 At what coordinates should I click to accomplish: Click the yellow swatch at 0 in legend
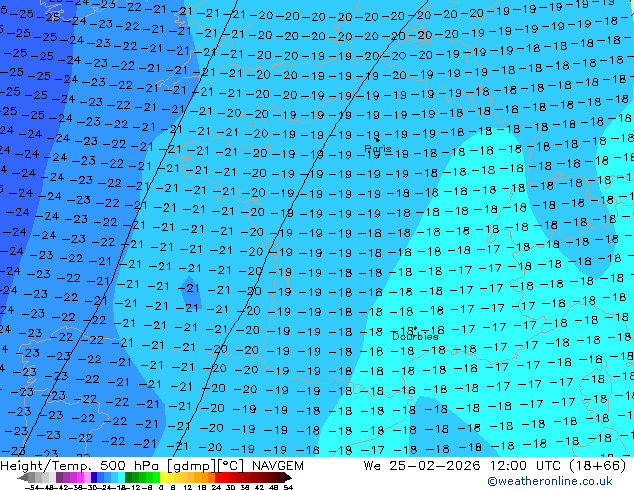pos(163,477)
